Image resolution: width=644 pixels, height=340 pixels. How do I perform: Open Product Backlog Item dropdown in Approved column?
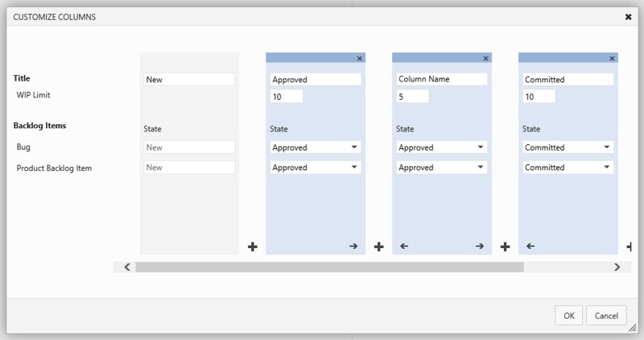(316, 168)
